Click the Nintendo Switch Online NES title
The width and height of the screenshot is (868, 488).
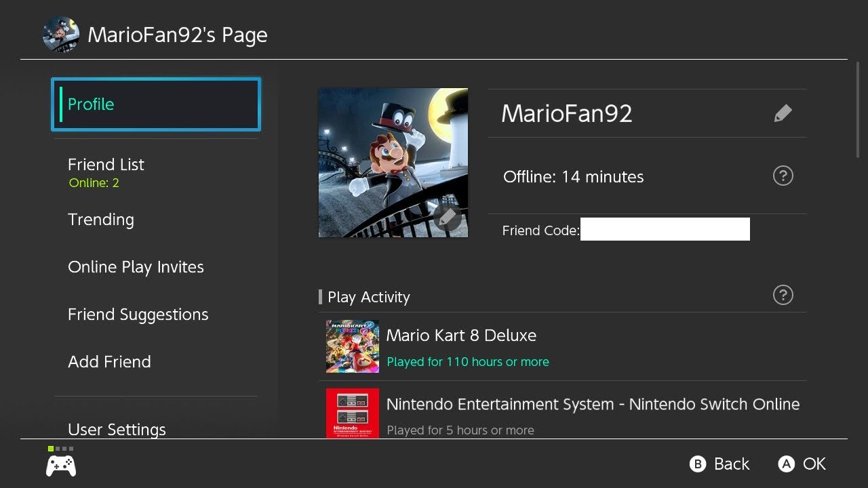pyautogui.click(x=593, y=405)
